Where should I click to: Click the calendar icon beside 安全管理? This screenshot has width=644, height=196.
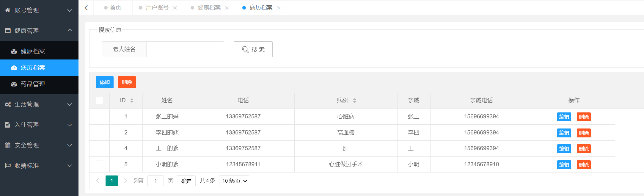pos(8,145)
